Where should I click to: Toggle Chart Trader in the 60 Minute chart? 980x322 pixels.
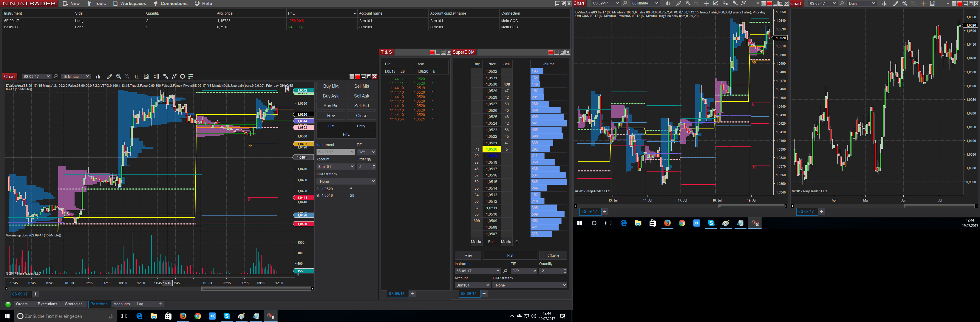click(726, 3)
